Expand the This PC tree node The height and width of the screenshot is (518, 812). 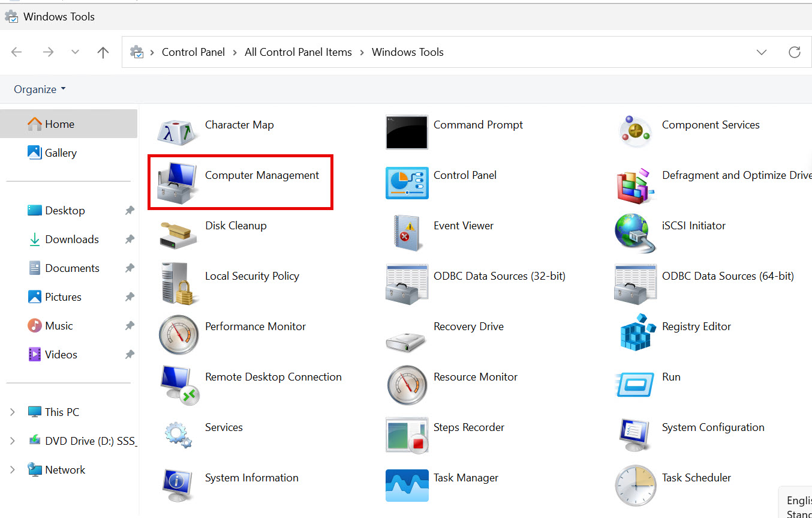(x=12, y=412)
